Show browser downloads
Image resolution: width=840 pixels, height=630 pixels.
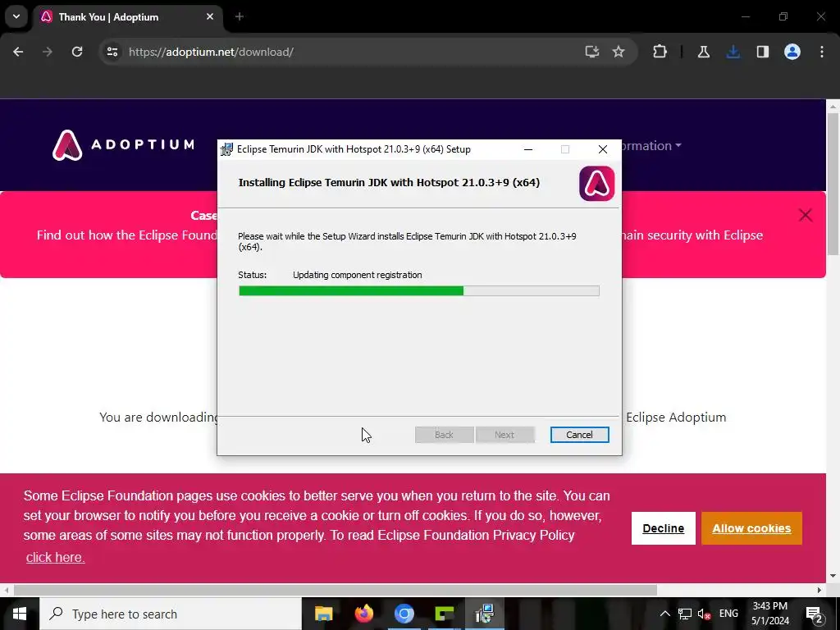click(x=733, y=52)
